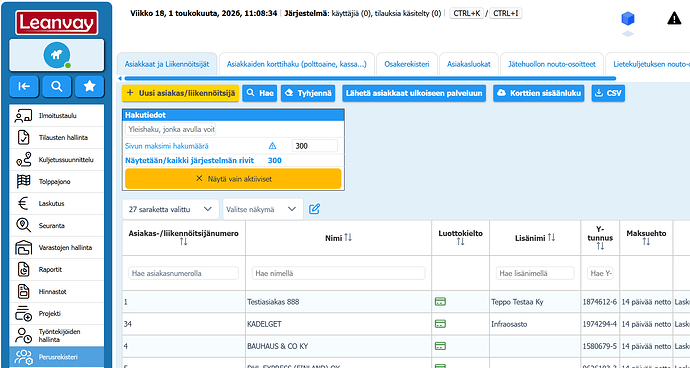The width and height of the screenshot is (690, 368).
Task: Click Korttien sisäänluku button
Action: coord(539,93)
